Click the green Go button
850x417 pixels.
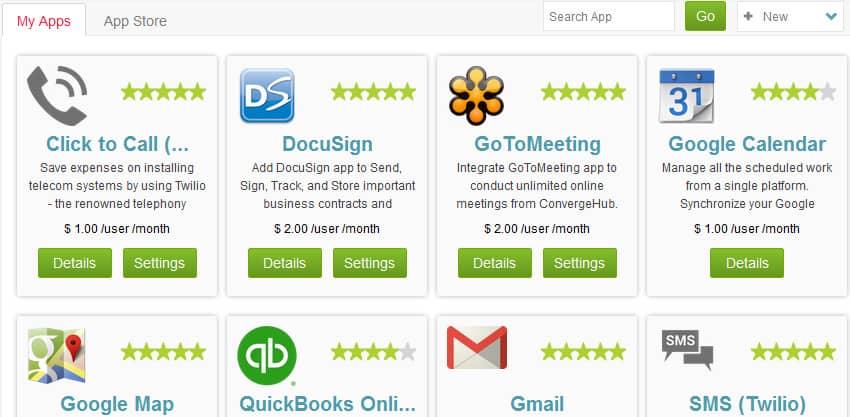pos(705,16)
